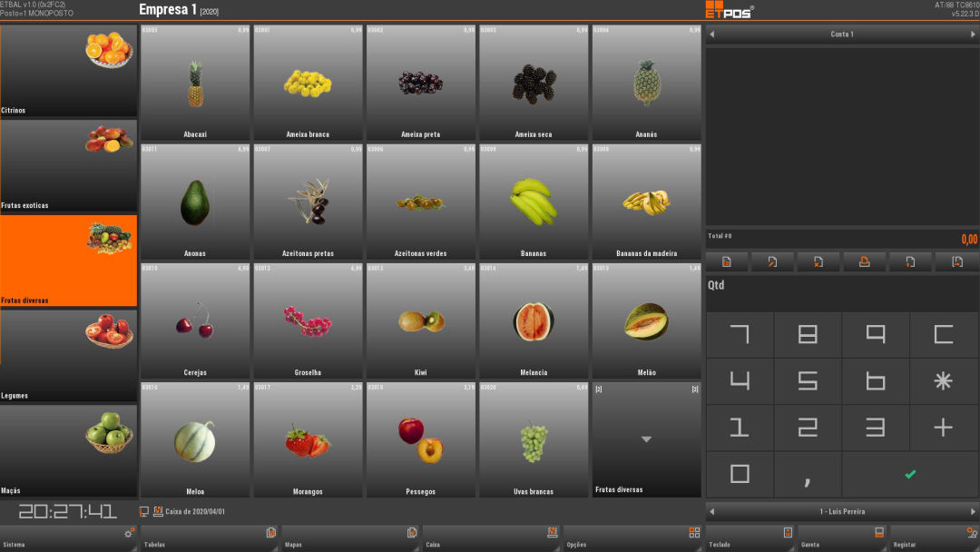Click the orange print document icon
Image resolution: width=980 pixels, height=552 pixels.
[865, 262]
